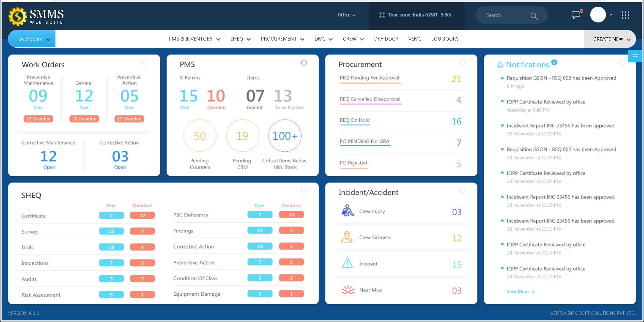Expand the Office dropdown in the top bar
644x322 pixels.
[x=347, y=15]
